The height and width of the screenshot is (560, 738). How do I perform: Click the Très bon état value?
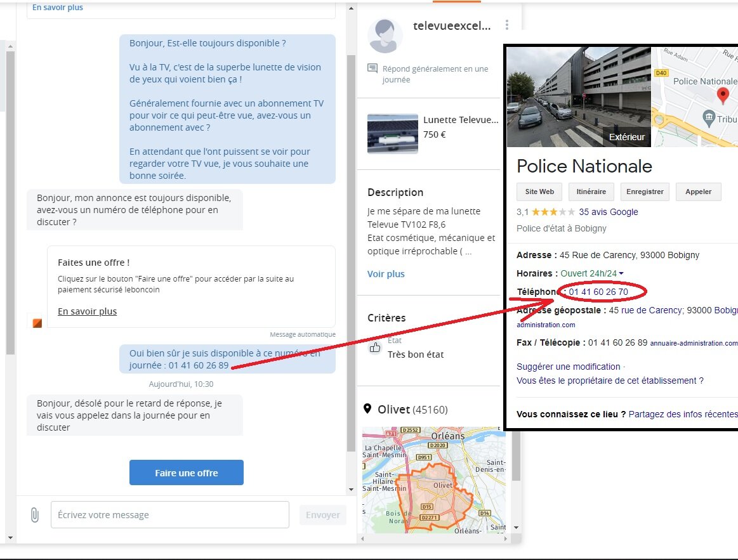(x=416, y=355)
